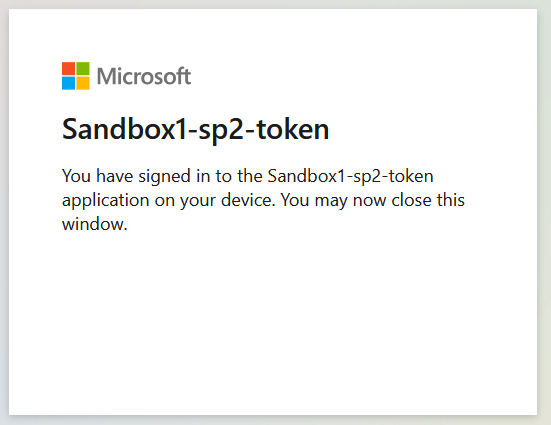Click the word 'on' in the message
The image size is (551, 425).
[x=165, y=201]
